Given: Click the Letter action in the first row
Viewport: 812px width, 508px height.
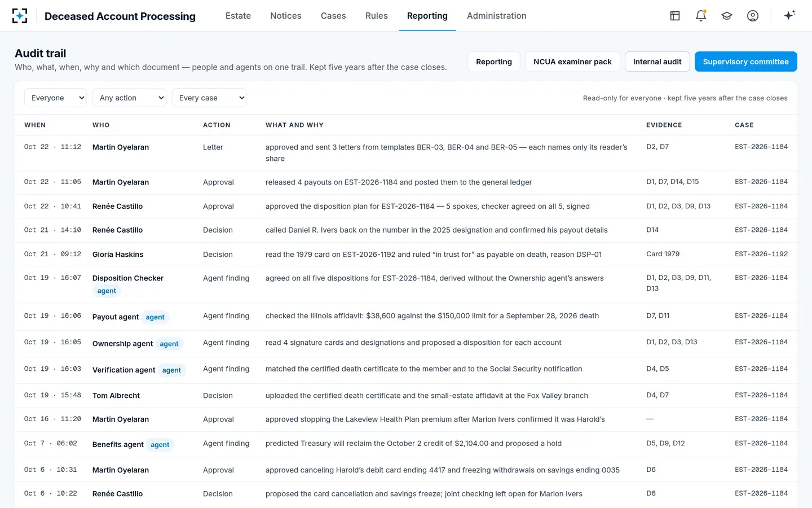Looking at the screenshot, I should (213, 147).
